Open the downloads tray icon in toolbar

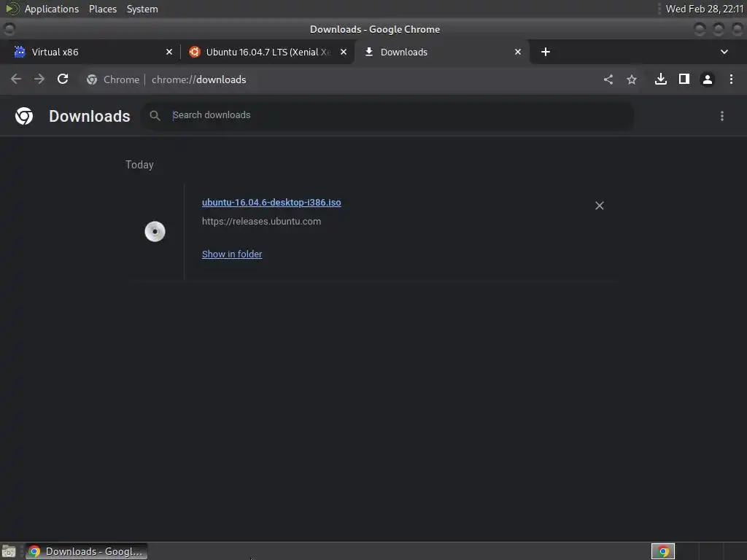(661, 79)
